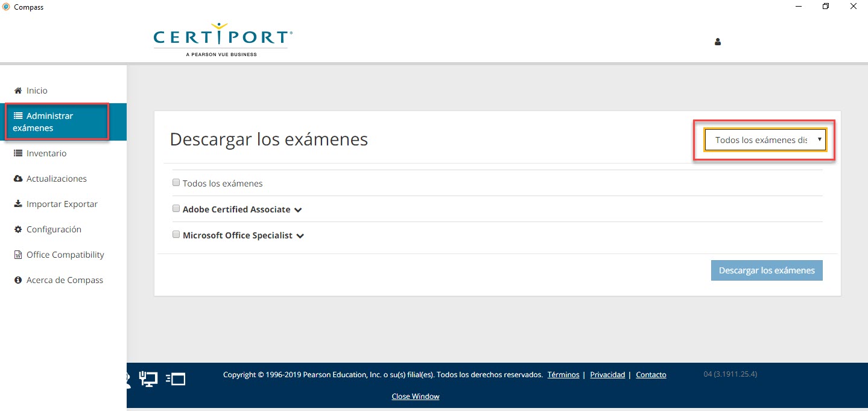The height and width of the screenshot is (411, 868).
Task: Click the Compass app icon in title bar
Action: (6, 7)
